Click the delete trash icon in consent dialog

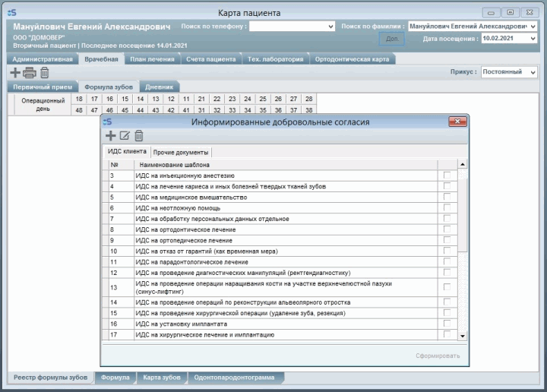pos(139,136)
